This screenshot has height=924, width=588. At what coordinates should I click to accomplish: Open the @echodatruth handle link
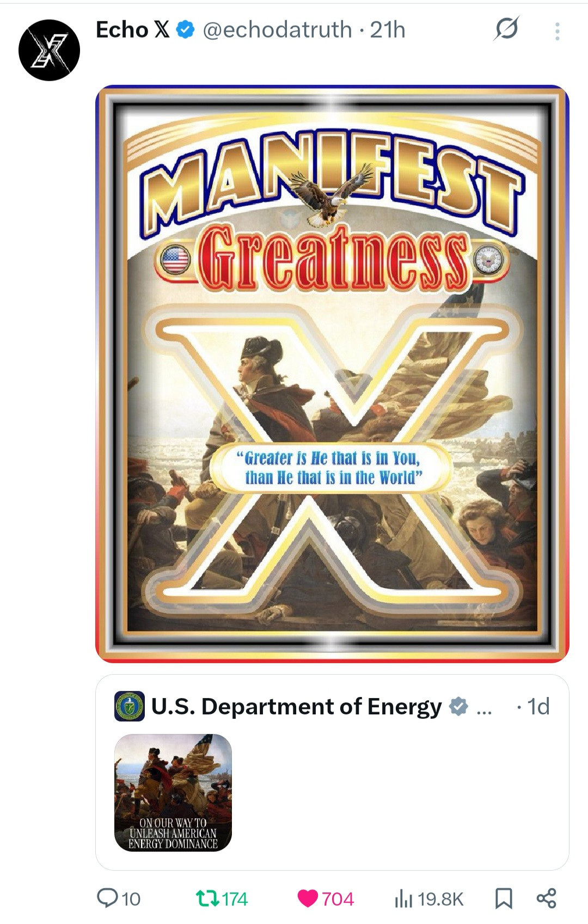(x=277, y=29)
